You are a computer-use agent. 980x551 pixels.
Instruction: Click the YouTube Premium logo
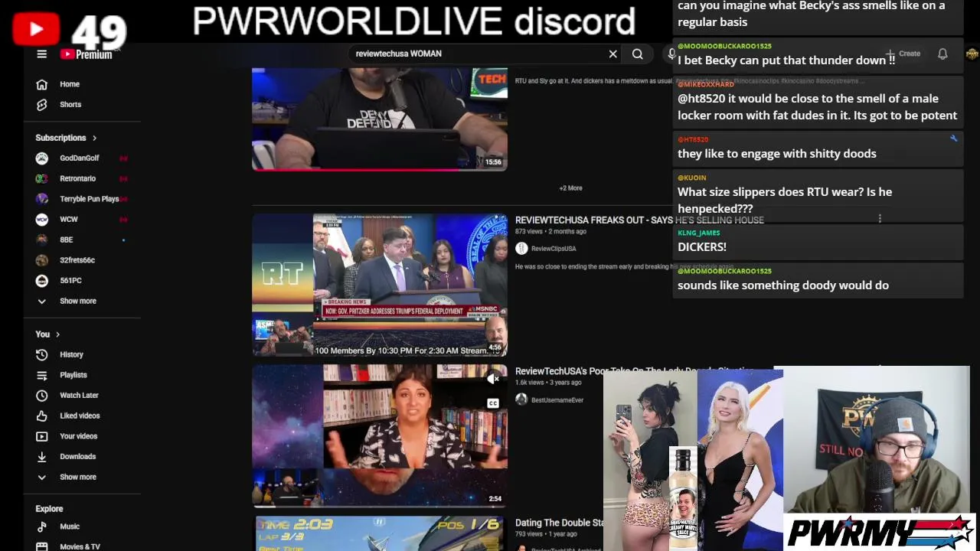[x=87, y=54]
